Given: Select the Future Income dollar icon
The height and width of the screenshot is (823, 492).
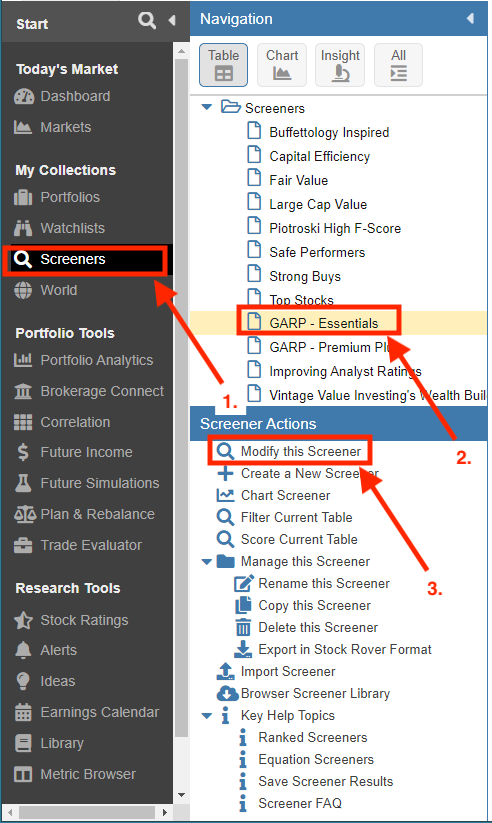Looking at the screenshot, I should [23, 452].
